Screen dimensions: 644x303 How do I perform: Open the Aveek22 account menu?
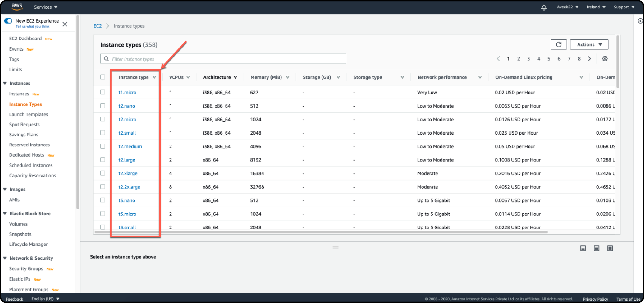click(x=568, y=7)
